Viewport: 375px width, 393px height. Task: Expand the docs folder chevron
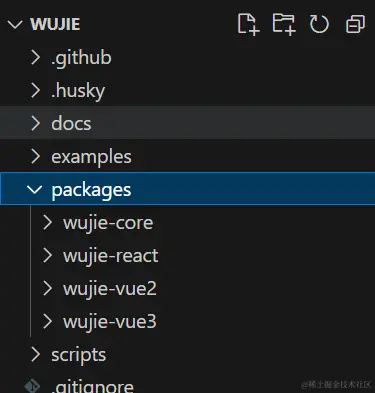click(x=35, y=123)
